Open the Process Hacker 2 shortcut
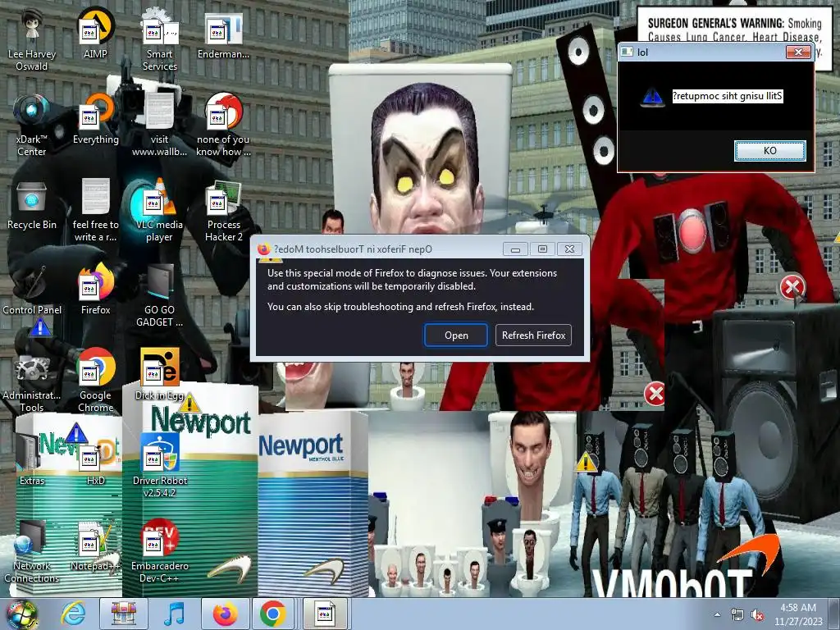The height and width of the screenshot is (630, 840). (x=223, y=210)
